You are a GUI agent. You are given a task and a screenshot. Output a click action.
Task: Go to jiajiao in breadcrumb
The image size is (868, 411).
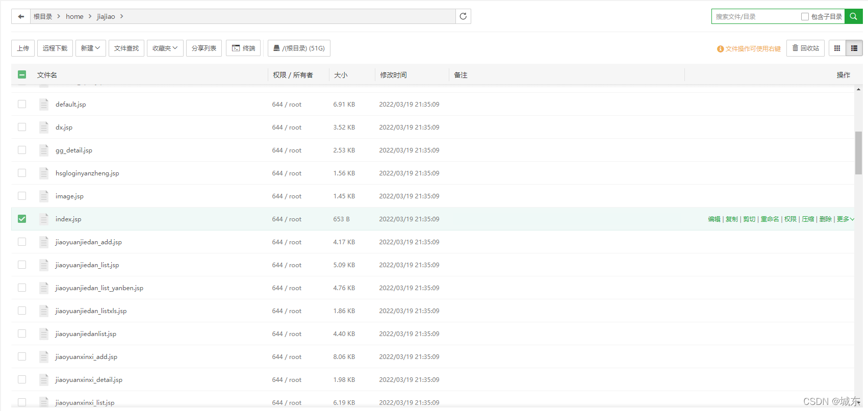pos(106,16)
